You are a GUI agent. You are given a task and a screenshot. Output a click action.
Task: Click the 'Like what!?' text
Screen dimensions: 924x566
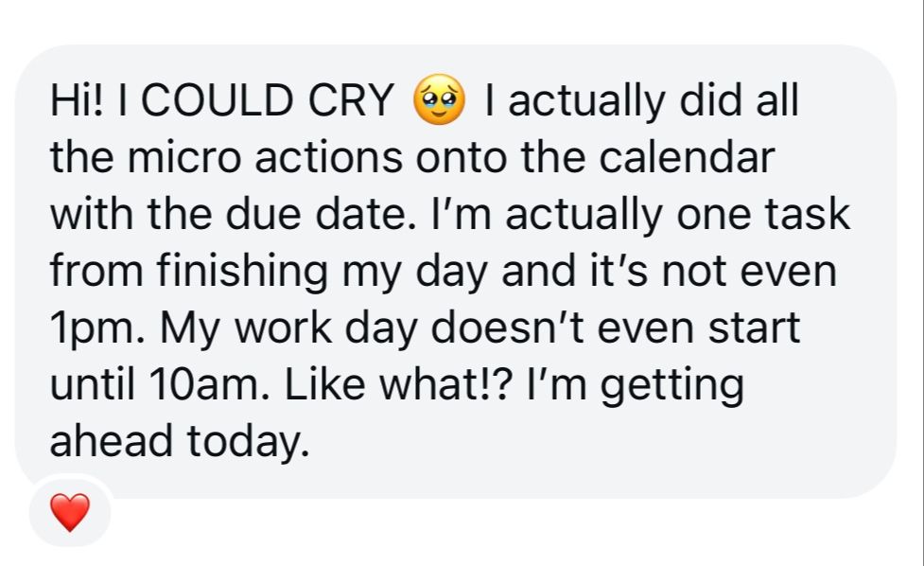tap(397, 385)
